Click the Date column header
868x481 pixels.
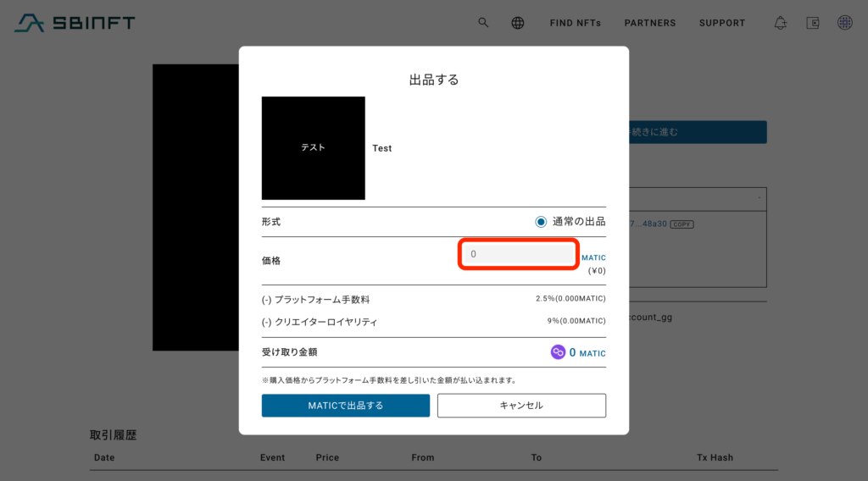click(x=104, y=457)
